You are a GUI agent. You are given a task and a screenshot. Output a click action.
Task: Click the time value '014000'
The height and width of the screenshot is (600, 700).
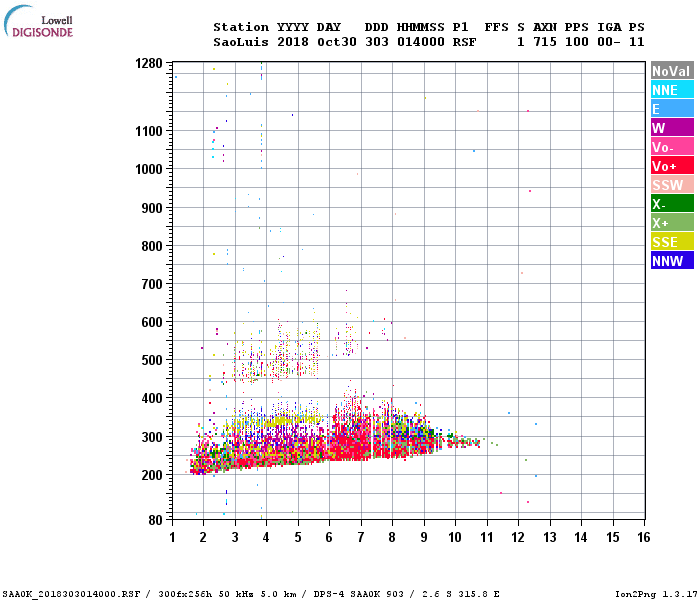[x=421, y=42]
